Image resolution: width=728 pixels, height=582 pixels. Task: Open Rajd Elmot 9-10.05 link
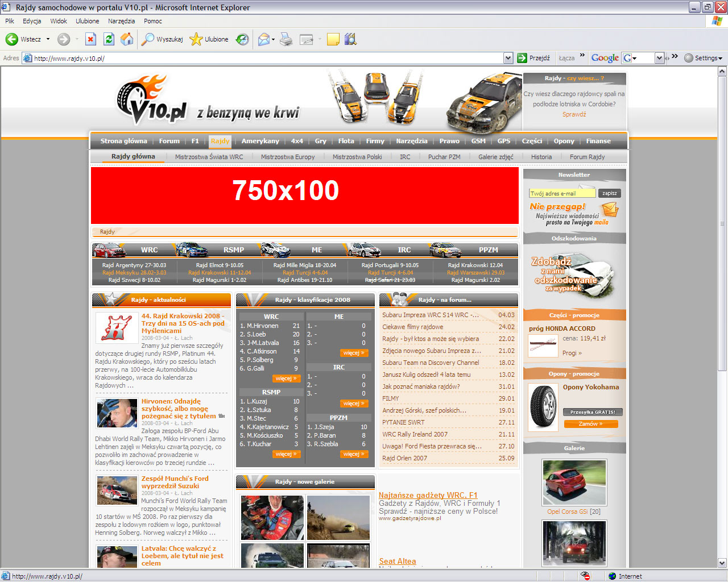coord(220,265)
